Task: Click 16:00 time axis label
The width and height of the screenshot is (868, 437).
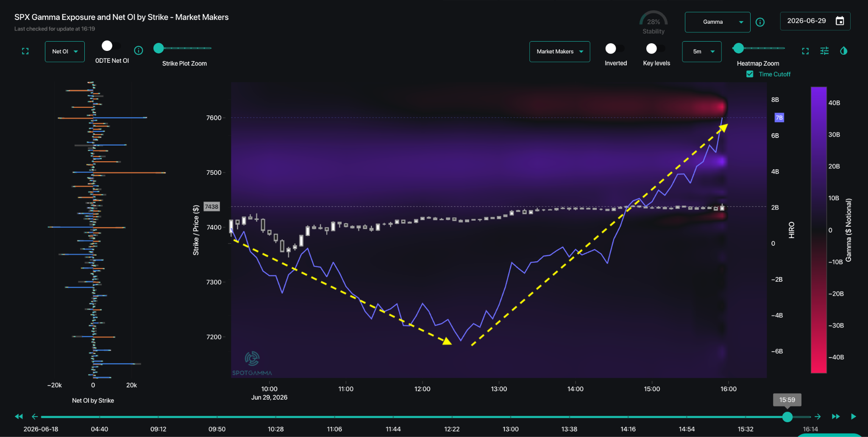Action: point(728,389)
